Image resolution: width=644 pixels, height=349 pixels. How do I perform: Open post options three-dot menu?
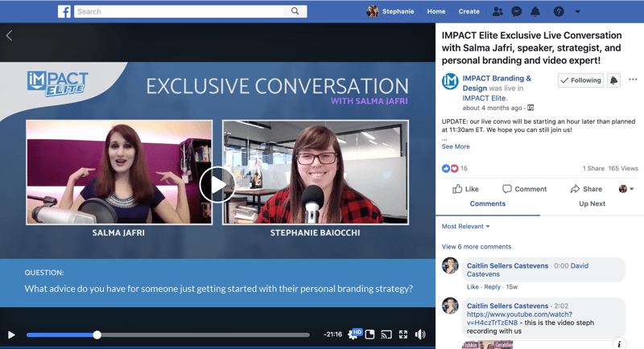(633, 80)
